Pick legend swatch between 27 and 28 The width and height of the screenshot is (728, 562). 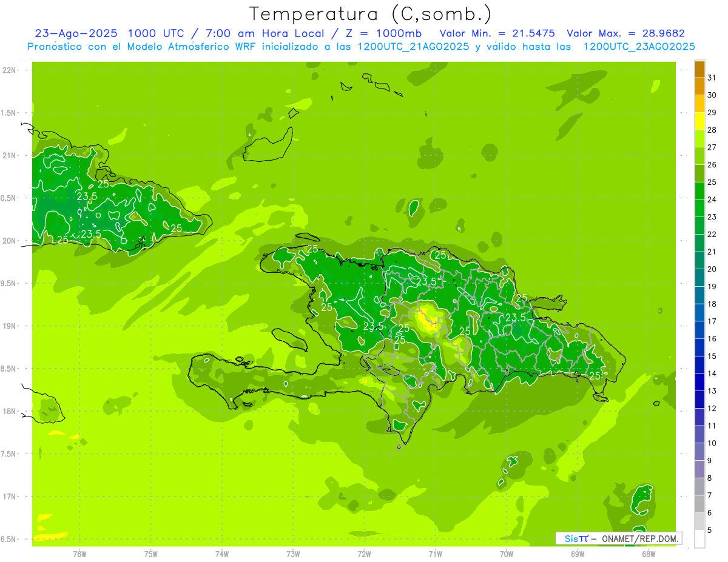pos(699,139)
